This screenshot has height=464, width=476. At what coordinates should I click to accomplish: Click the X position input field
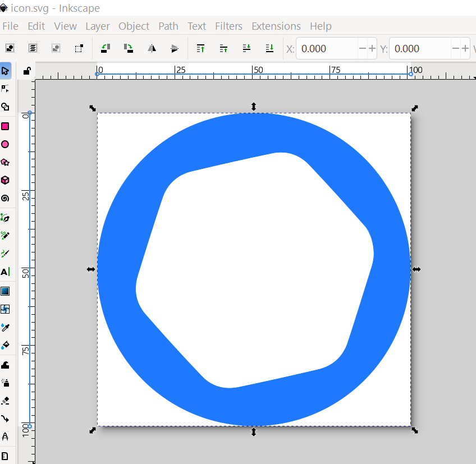tap(326, 49)
